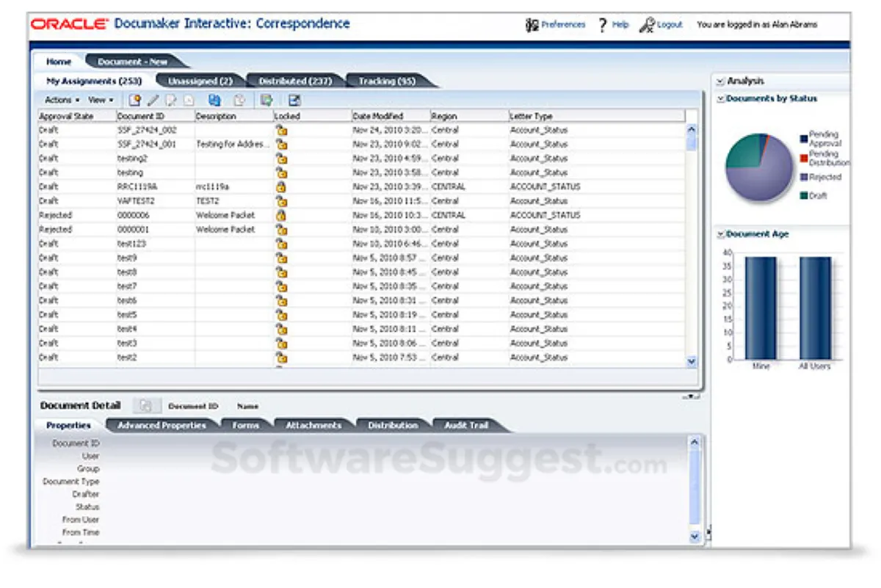
Task: Click the Rejected slice legend swatch
Action: 805,177
